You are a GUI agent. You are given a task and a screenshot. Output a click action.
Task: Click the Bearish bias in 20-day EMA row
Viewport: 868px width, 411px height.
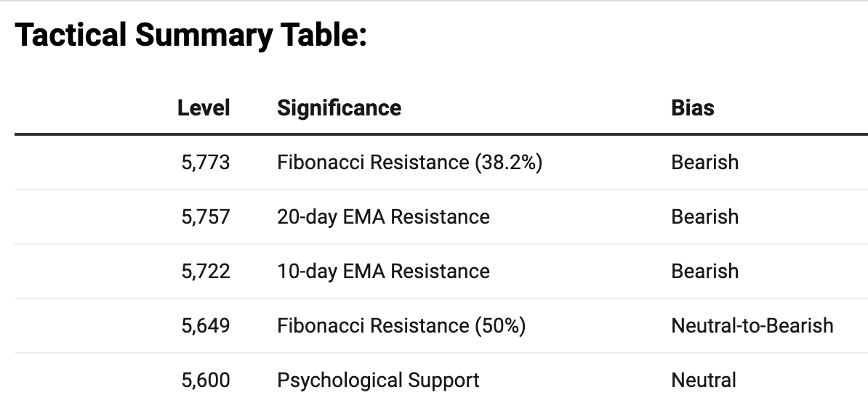coord(704,216)
